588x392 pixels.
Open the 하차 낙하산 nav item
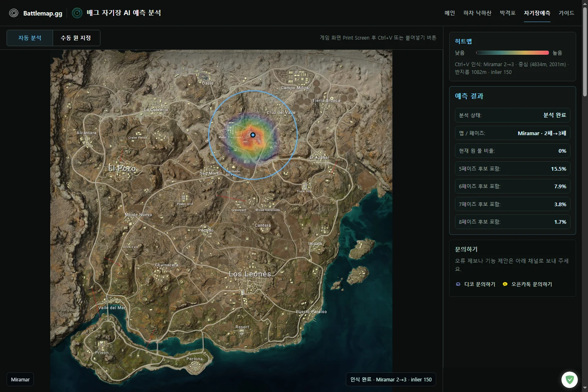coord(477,13)
